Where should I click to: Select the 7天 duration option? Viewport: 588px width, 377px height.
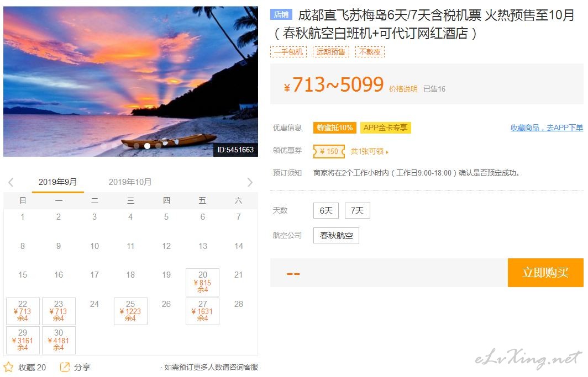pyautogui.click(x=358, y=210)
